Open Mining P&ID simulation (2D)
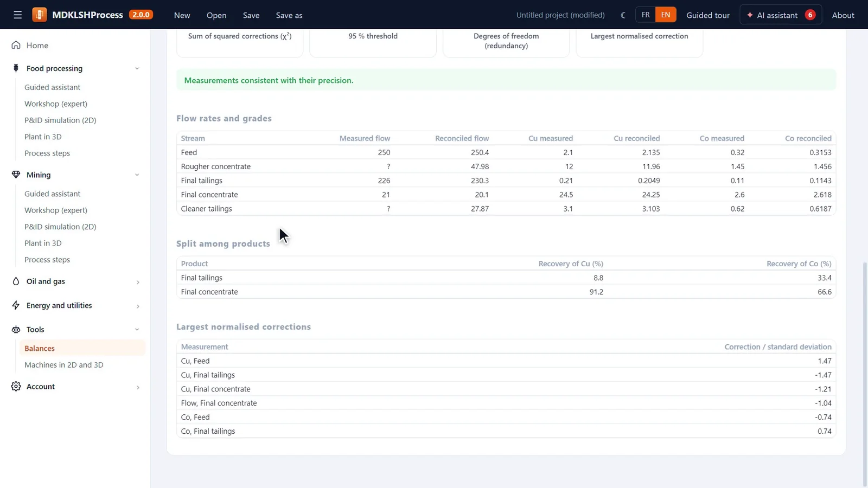The width and height of the screenshot is (868, 488). click(x=60, y=227)
